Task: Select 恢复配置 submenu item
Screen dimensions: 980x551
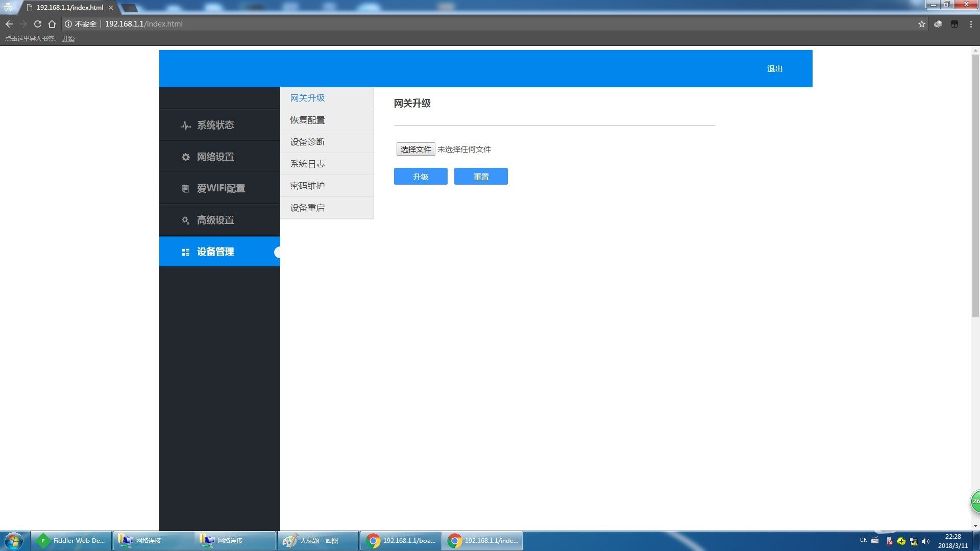Action: (327, 120)
